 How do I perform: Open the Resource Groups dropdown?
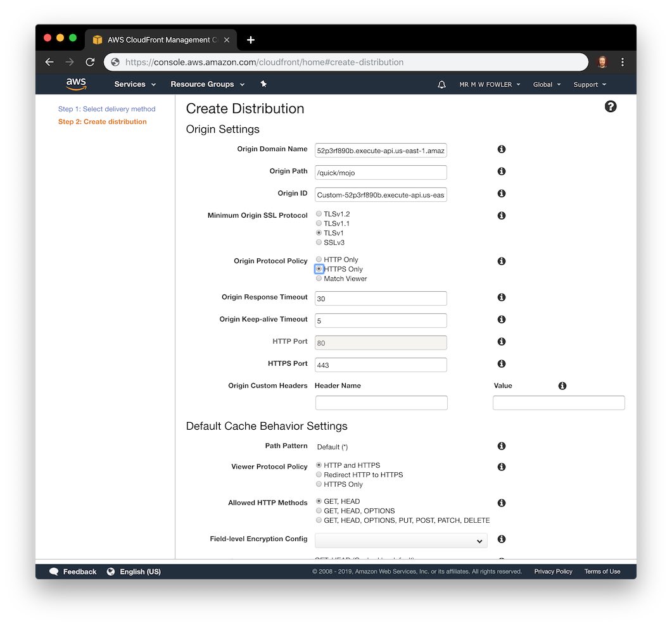(x=208, y=84)
